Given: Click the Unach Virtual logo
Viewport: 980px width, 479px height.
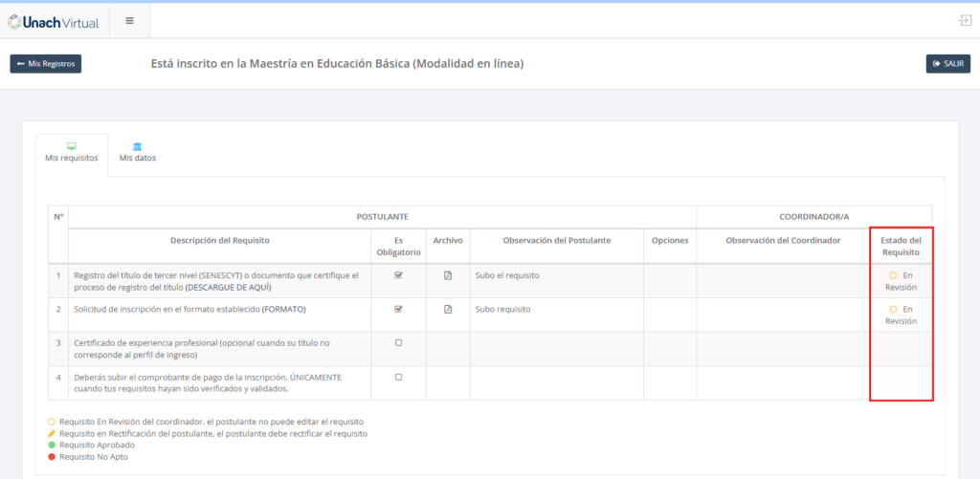Looking at the screenshot, I should (53, 21).
